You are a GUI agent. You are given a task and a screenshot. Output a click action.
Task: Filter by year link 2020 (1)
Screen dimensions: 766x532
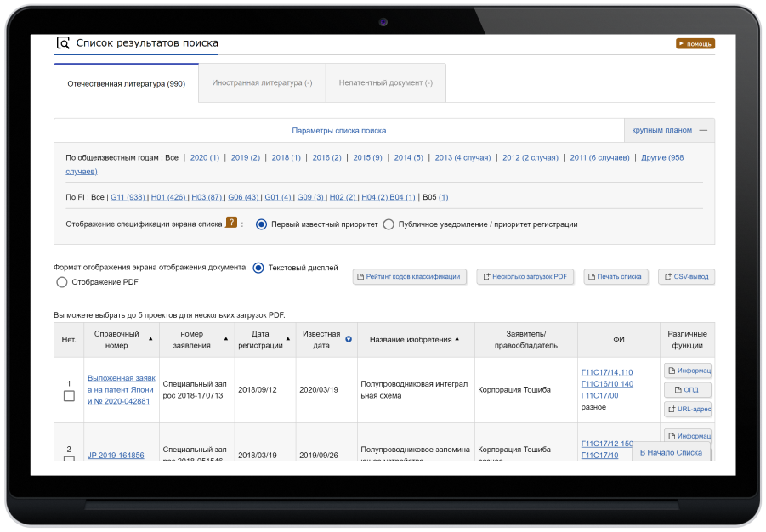tap(204, 158)
